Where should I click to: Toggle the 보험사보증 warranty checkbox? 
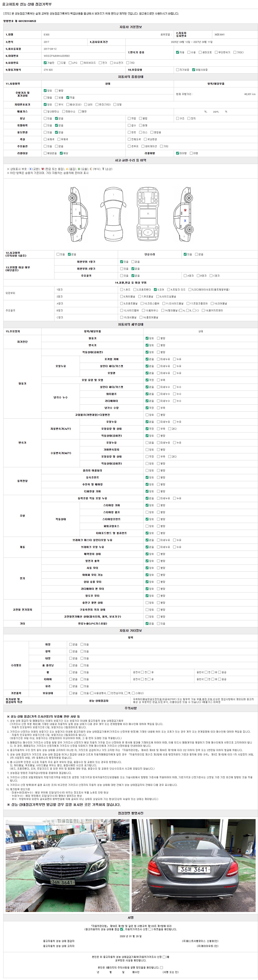194,70
